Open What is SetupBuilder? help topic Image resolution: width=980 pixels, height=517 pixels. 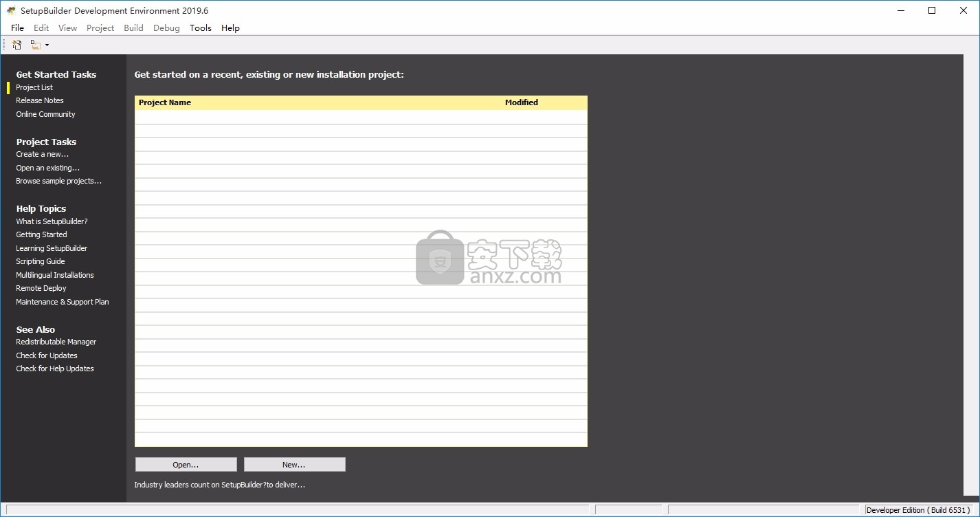pyautogui.click(x=52, y=221)
